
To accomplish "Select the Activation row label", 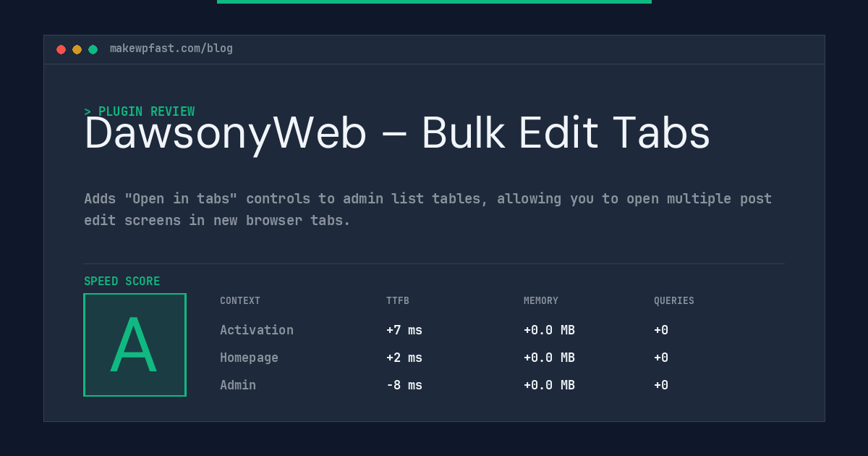I will click(257, 330).
